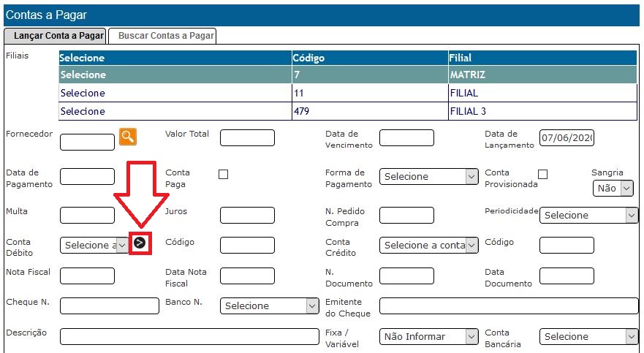Viewport: 644px width, 353px height.
Task: Switch to Buscar Contas a Pagar tab
Action: click(x=162, y=36)
